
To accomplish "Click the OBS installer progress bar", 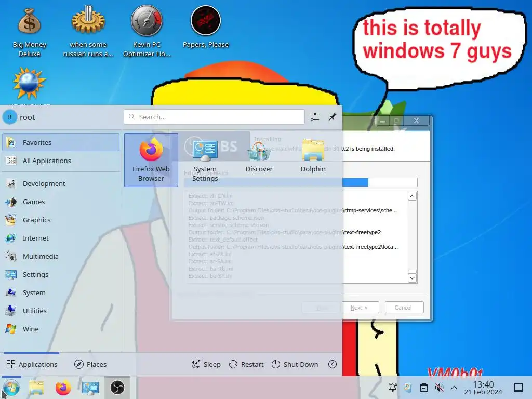I will point(301,182).
